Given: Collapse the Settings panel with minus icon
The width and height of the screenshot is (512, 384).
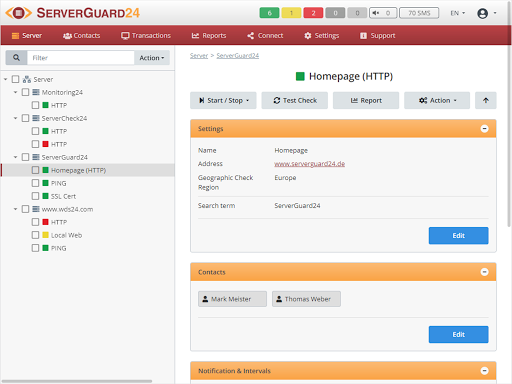Looking at the screenshot, I should point(484,129).
